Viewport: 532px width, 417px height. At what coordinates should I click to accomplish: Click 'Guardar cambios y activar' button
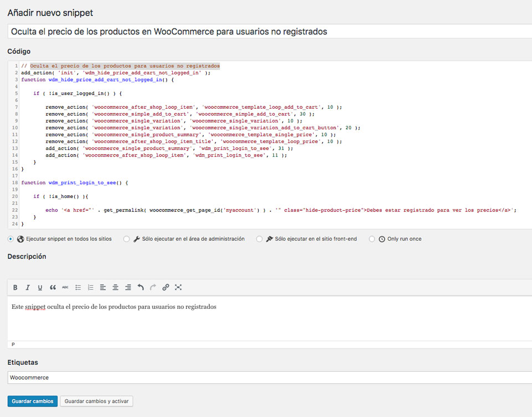tap(96, 401)
